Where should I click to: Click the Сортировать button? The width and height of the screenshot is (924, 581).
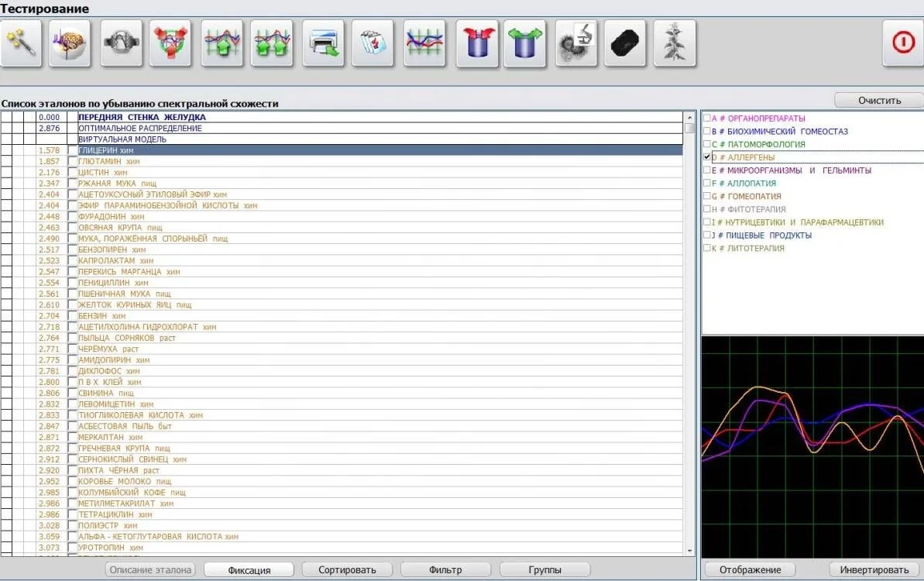[348, 570]
